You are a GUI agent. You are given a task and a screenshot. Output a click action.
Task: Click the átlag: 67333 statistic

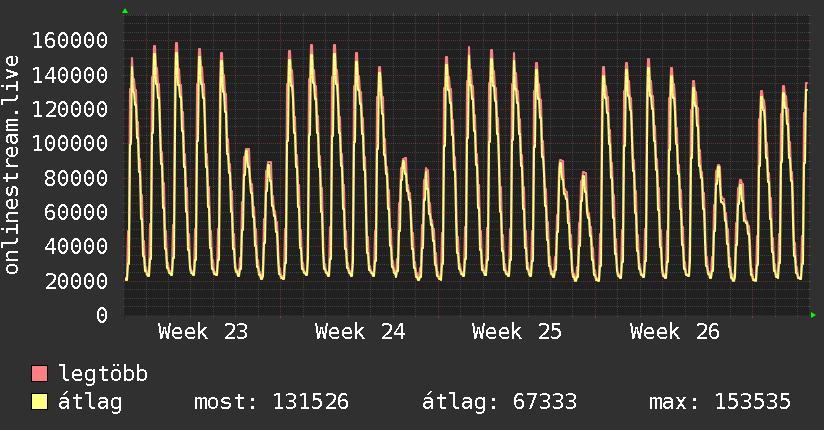click(499, 402)
